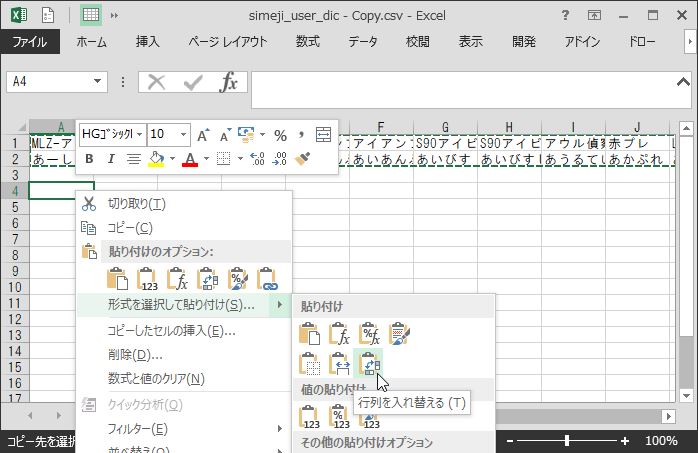Select 削除(D)... in the context menu
The image size is (698, 453).
[184, 355]
